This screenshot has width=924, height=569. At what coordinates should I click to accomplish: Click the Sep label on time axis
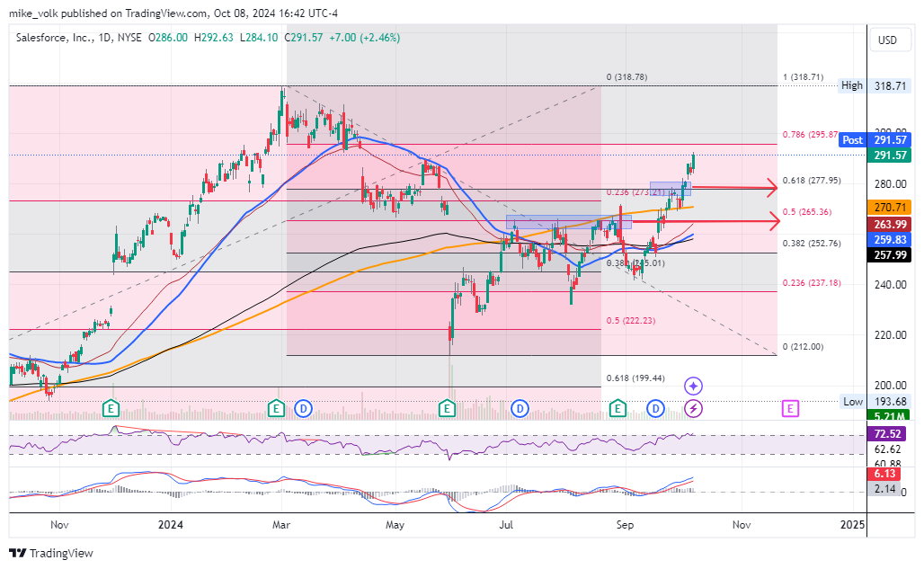tap(625, 525)
